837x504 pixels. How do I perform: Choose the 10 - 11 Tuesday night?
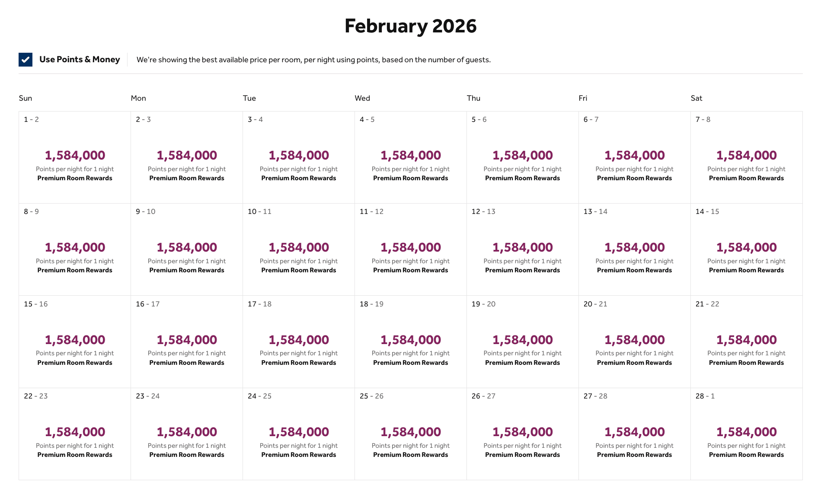tap(299, 249)
